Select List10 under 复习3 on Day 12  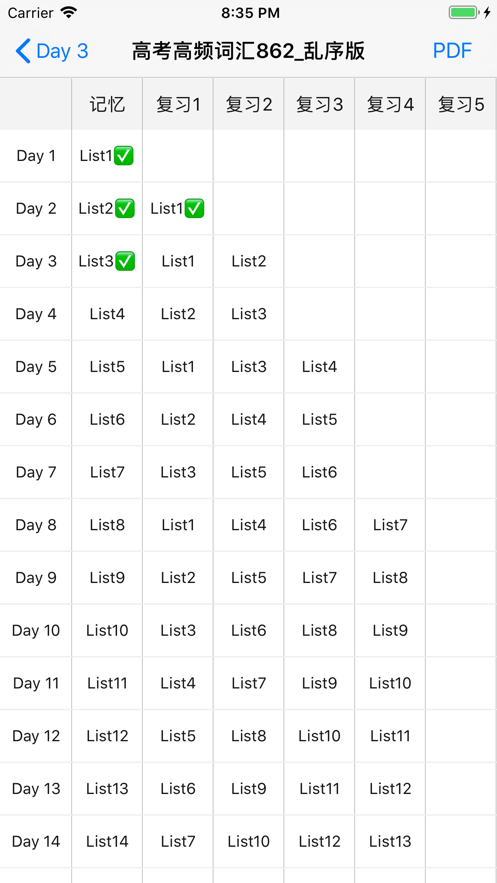(x=319, y=735)
